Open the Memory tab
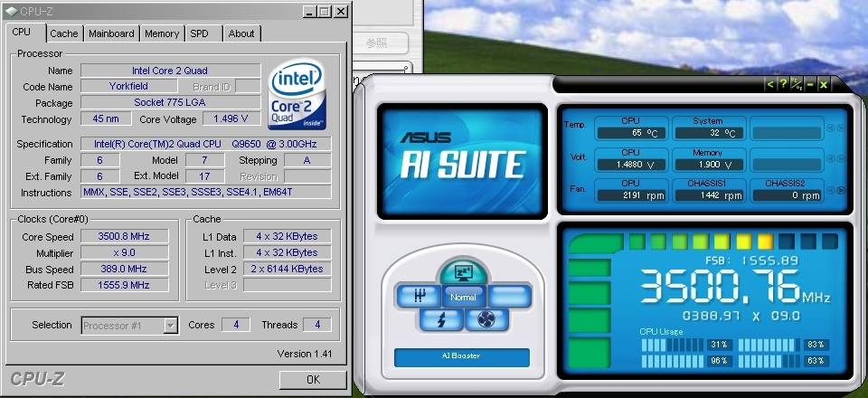Screen dimensions: 868x398 tap(162, 33)
